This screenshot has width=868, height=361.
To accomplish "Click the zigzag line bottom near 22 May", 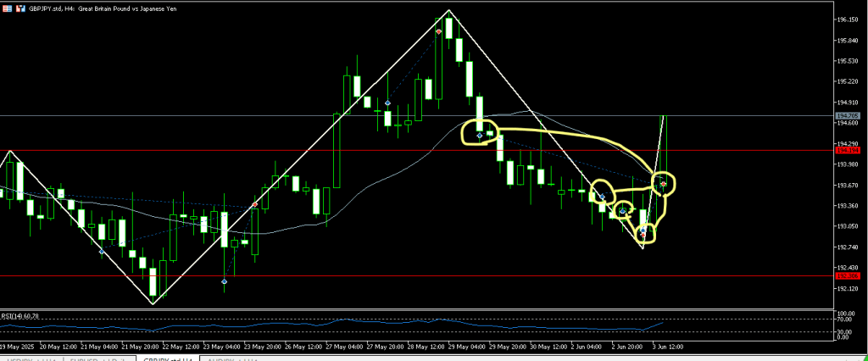I will point(153,303).
